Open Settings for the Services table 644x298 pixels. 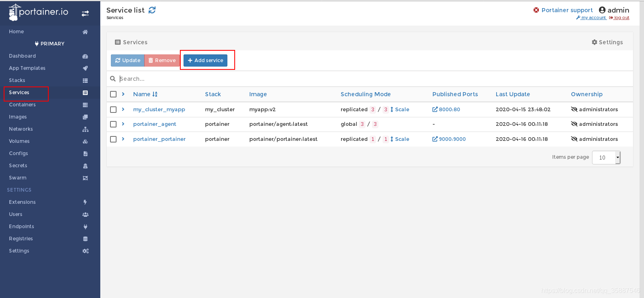point(607,42)
